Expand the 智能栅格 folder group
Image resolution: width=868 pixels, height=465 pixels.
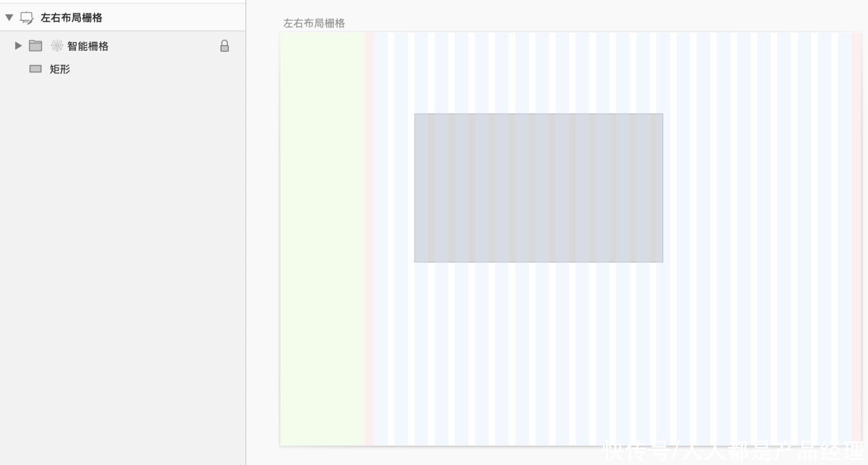(x=18, y=46)
